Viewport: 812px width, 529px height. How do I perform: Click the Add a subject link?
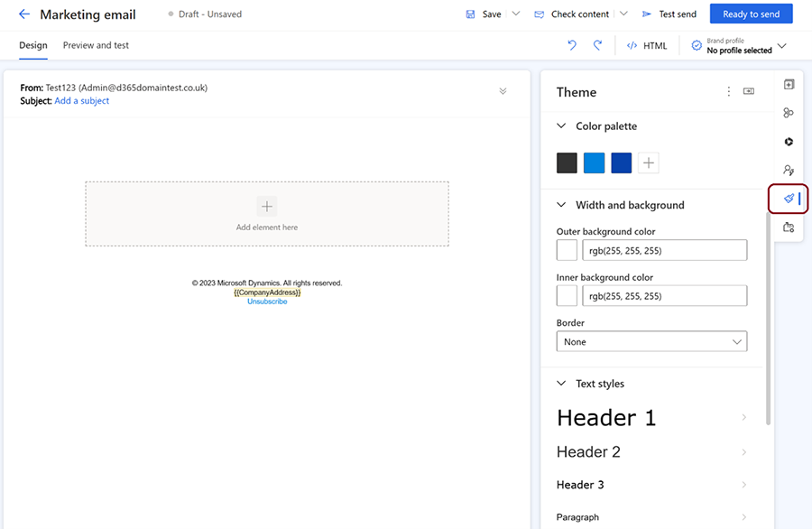tap(82, 100)
